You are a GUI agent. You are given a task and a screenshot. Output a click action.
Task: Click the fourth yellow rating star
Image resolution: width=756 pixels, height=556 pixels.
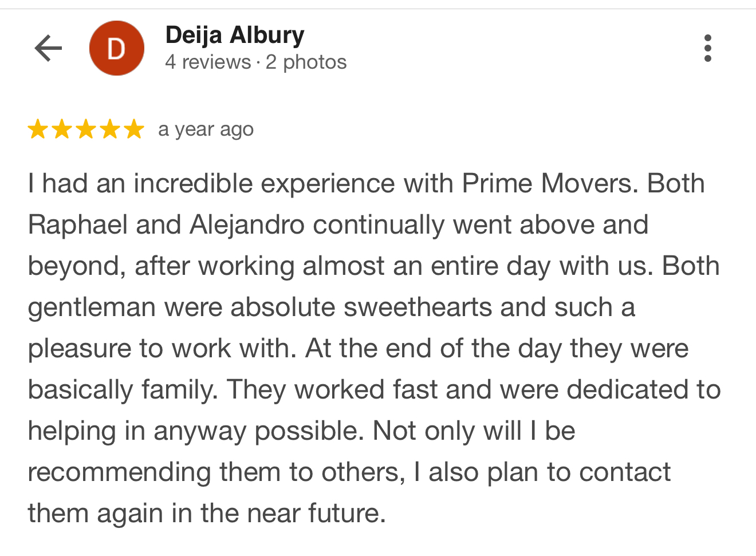pos(110,129)
